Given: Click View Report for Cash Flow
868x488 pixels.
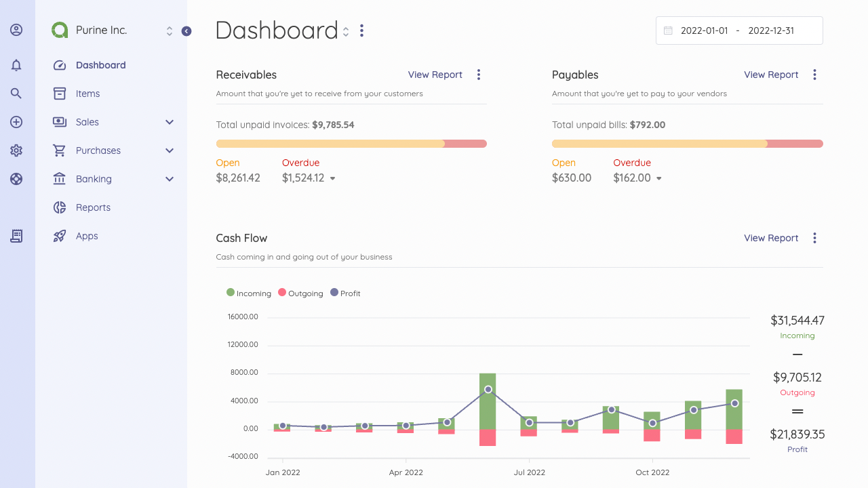Looking at the screenshot, I should pyautogui.click(x=771, y=238).
